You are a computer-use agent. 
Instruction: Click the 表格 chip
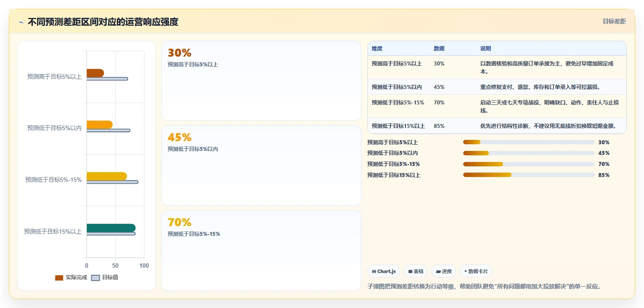(416, 271)
